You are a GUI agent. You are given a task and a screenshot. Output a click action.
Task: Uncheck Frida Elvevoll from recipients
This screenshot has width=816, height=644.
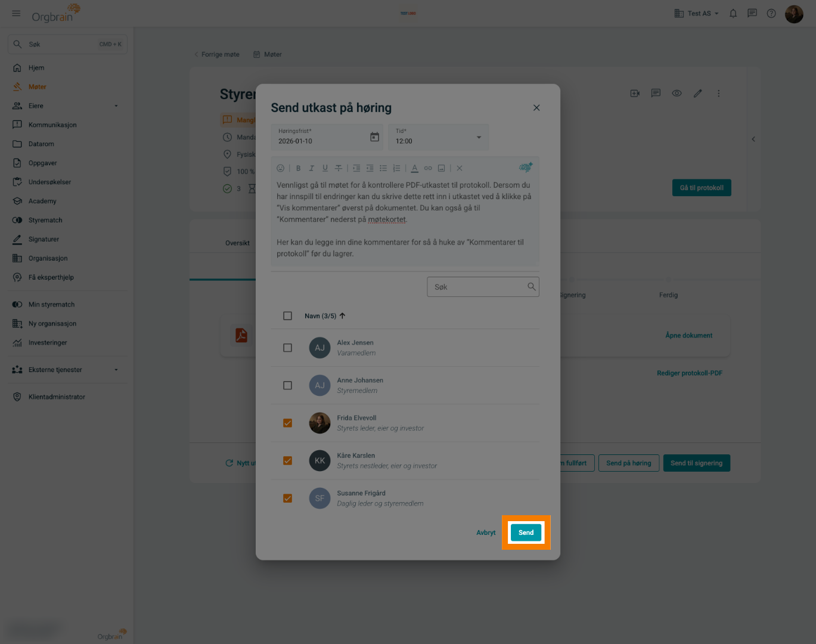point(287,423)
